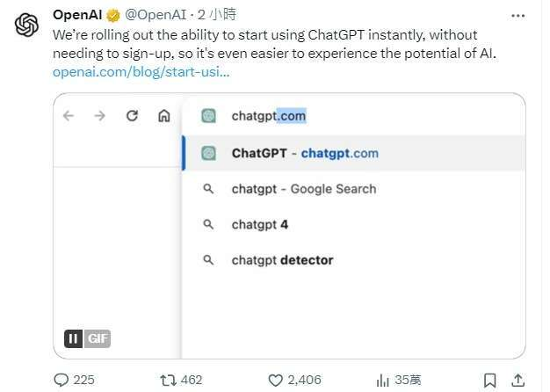This screenshot has height=392, width=550.
Task: Choose the chatgpt - Google Search suggestion
Action: pyautogui.click(x=303, y=189)
